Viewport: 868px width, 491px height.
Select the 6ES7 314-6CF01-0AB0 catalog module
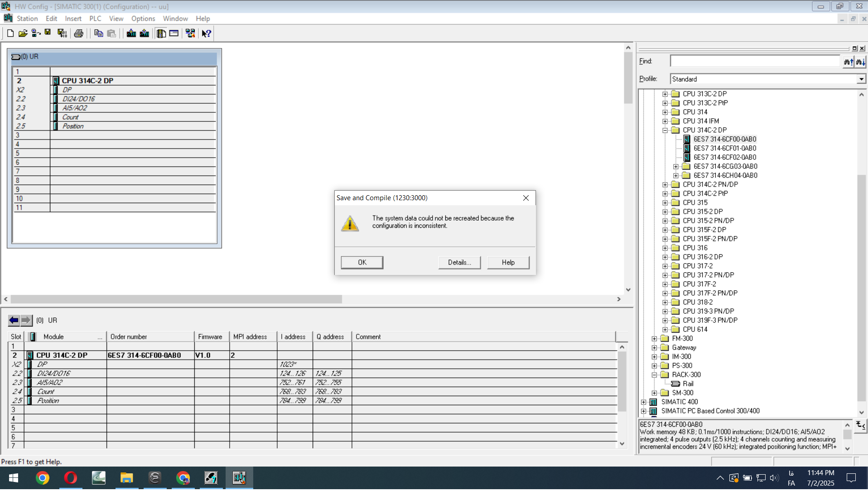[724, 148]
